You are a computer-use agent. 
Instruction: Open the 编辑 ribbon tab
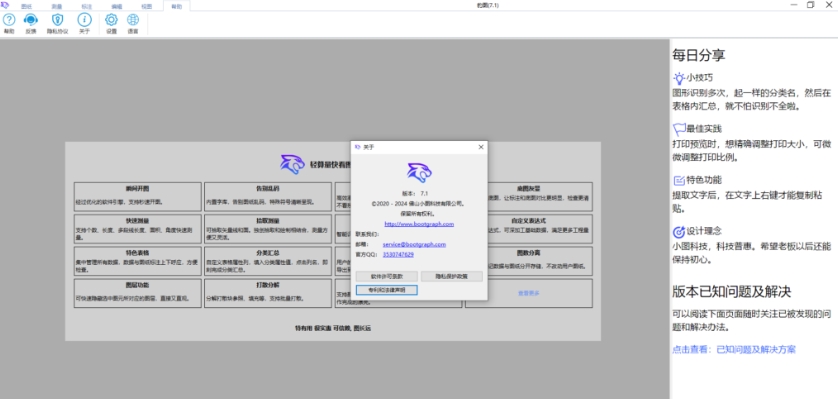pos(116,6)
